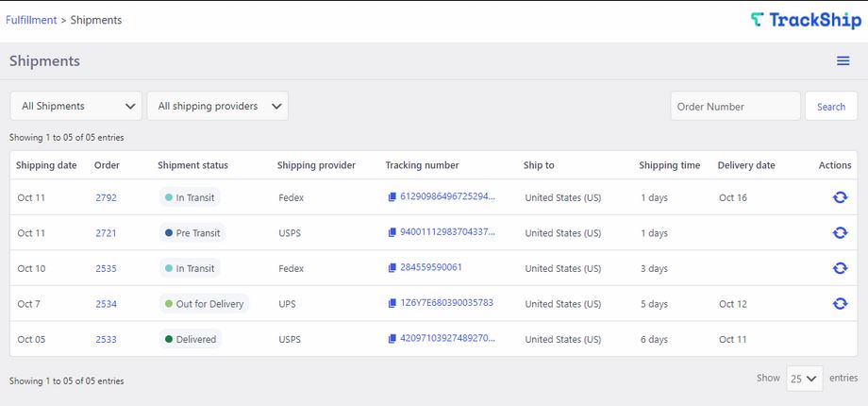Viewport: 868px width, 406px height.
Task: Change the Show 25 entries dropdown
Action: tap(805, 379)
